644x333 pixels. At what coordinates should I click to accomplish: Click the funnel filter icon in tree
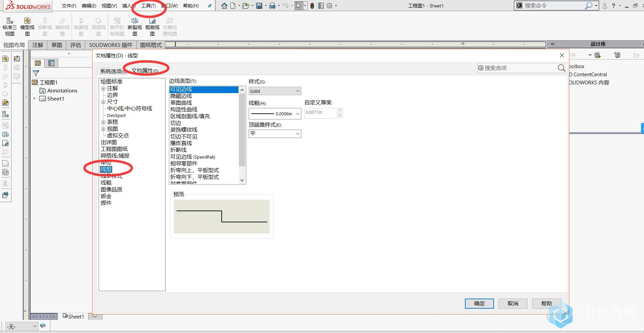click(x=36, y=73)
